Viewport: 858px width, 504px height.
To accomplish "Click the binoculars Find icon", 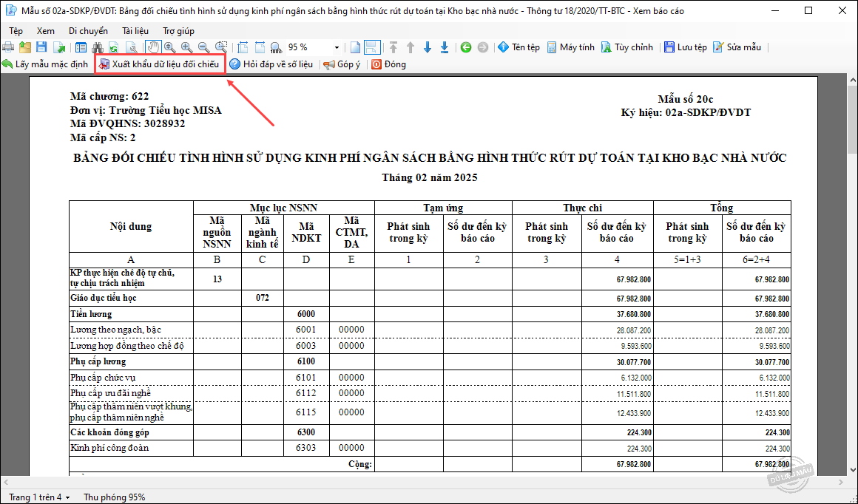I will (98, 47).
